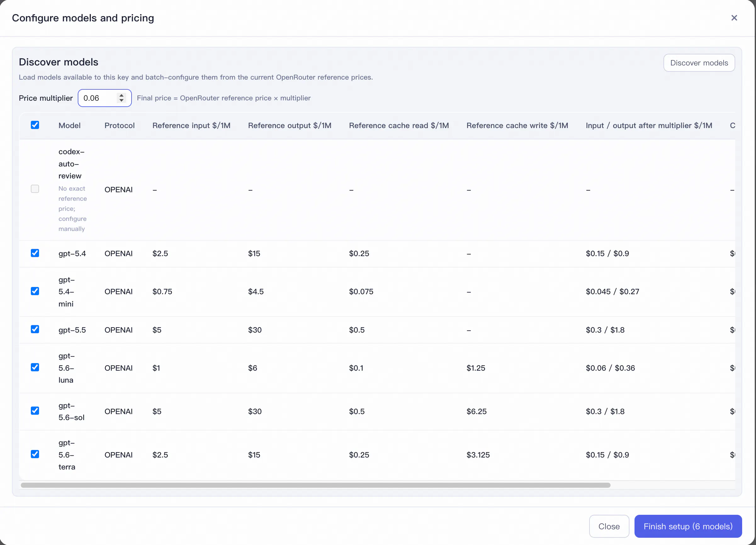Uncheck the gpt-5.4-mini model checkbox
This screenshot has width=756, height=545.
pyautogui.click(x=35, y=291)
